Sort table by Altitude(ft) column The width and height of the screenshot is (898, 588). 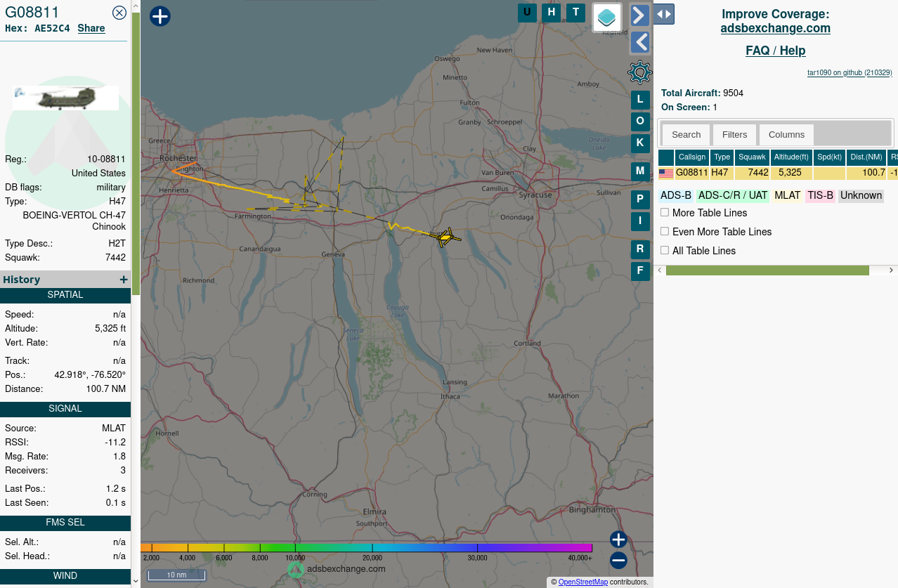pyautogui.click(x=791, y=157)
